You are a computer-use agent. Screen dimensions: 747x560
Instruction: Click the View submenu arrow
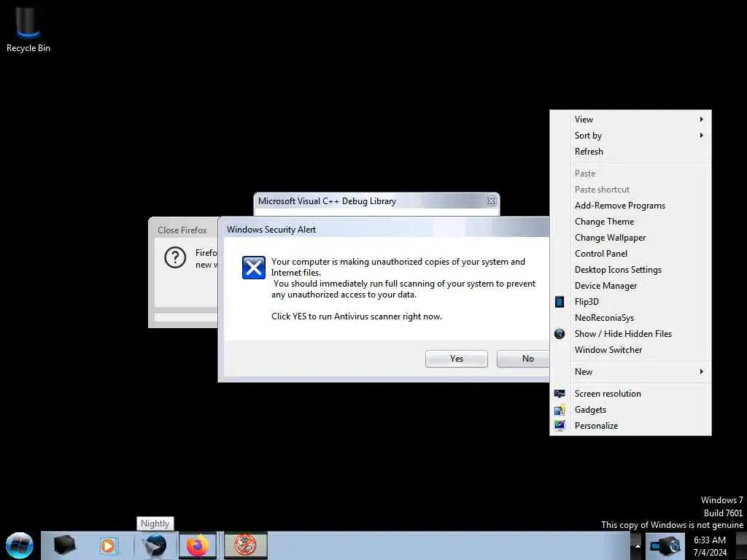coord(701,120)
